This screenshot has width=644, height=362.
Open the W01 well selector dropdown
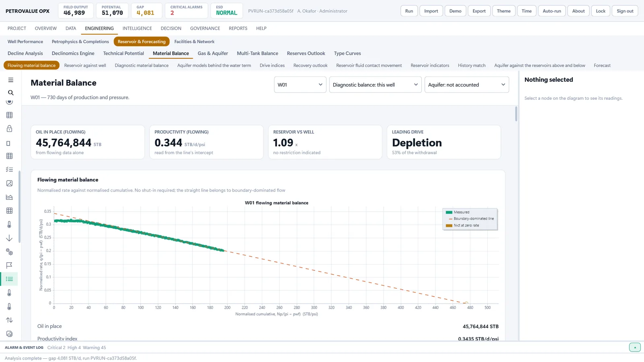point(300,85)
